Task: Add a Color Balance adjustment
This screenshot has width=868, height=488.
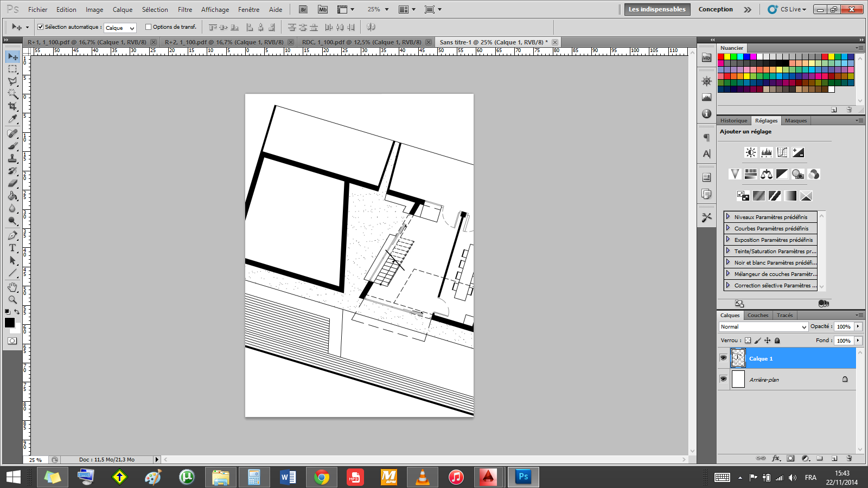Action: point(767,174)
